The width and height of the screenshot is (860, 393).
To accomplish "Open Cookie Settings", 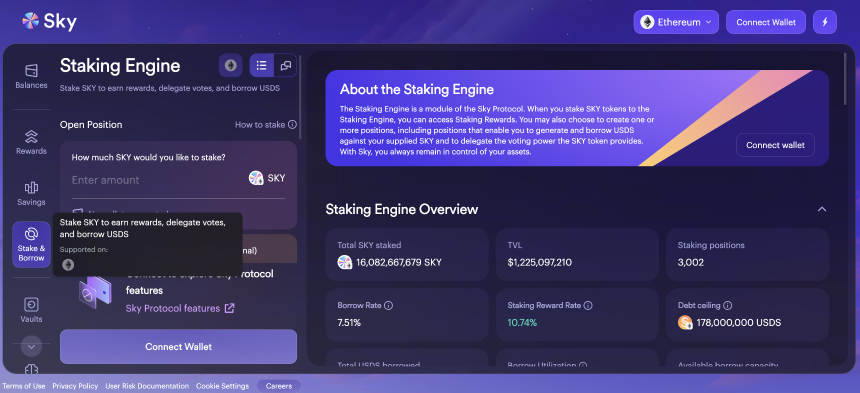I will (222, 386).
